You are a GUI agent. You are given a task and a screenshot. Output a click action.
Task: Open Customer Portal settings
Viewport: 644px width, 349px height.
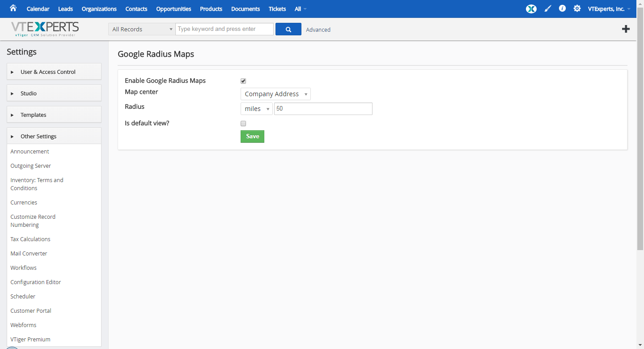(31, 311)
